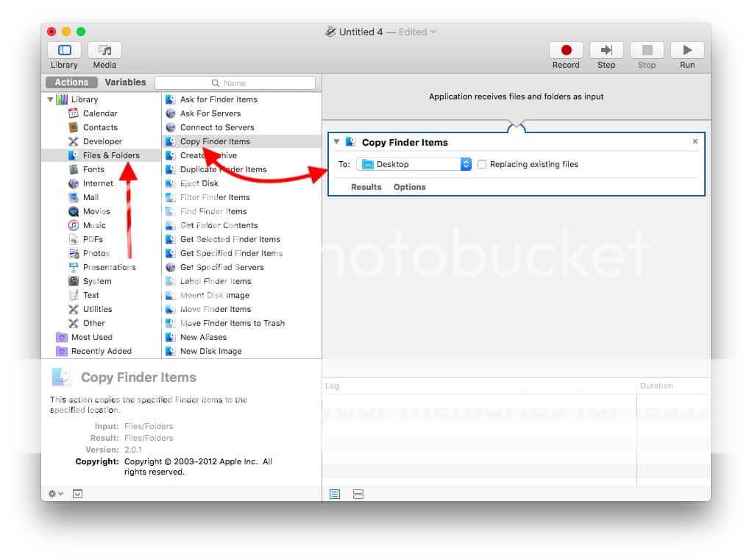Select Copy Finder Items in list
This screenshot has height=560, width=752.
(x=241, y=141)
